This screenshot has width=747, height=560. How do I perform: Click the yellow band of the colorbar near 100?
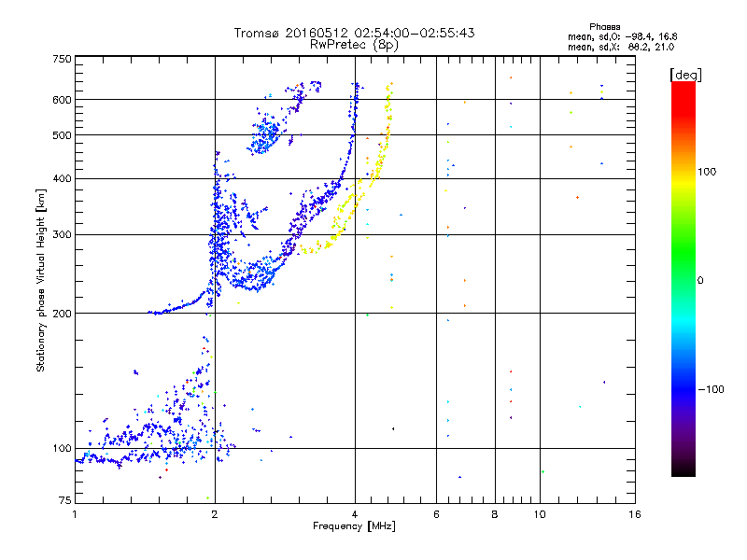684,181
